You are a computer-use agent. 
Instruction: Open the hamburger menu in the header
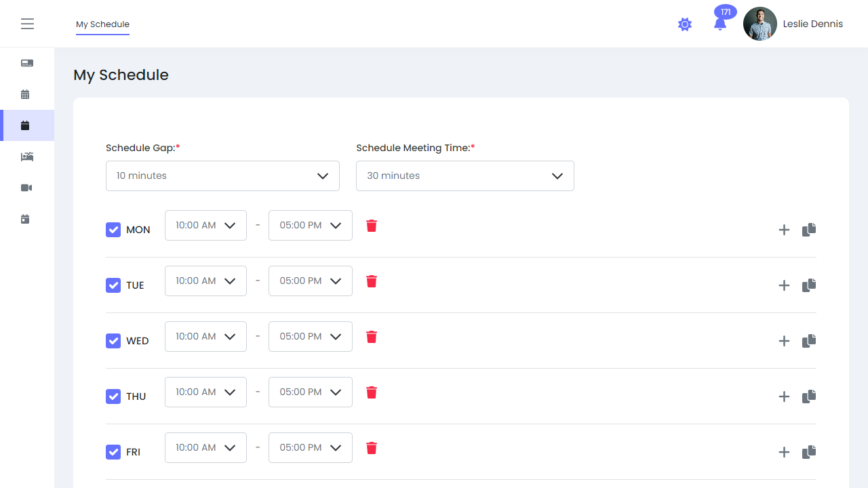click(x=27, y=24)
